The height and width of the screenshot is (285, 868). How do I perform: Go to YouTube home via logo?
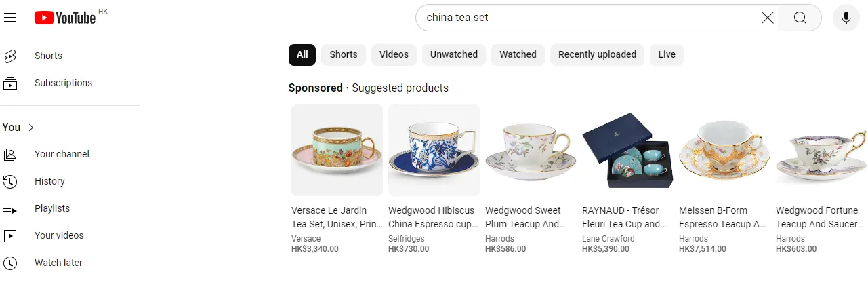click(65, 18)
